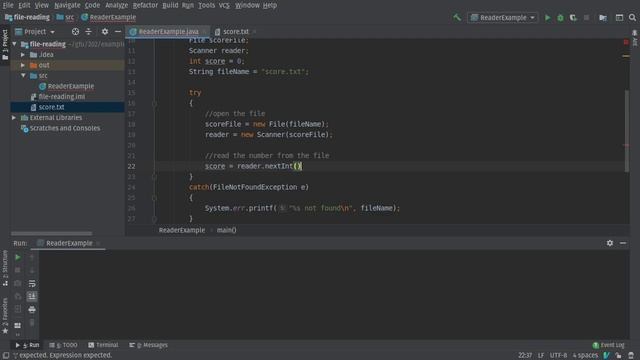Collapse the file-reading project root
640x360 pixels.
(x=15, y=44)
